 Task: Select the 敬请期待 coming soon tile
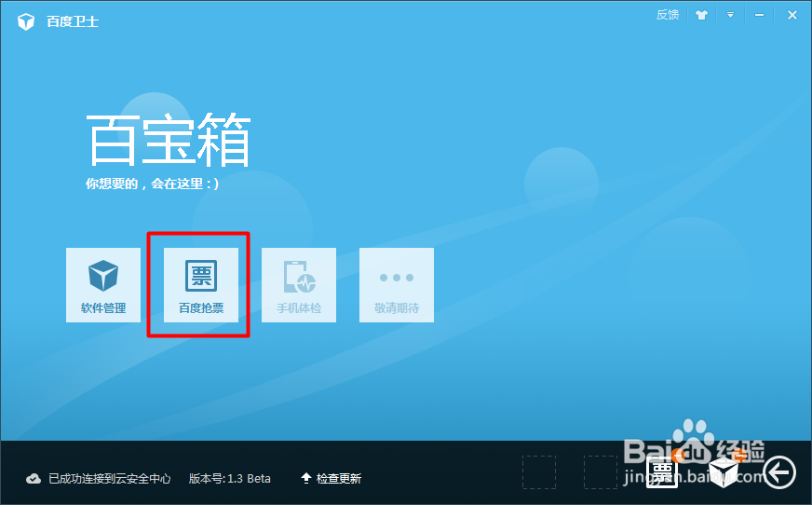click(x=397, y=285)
